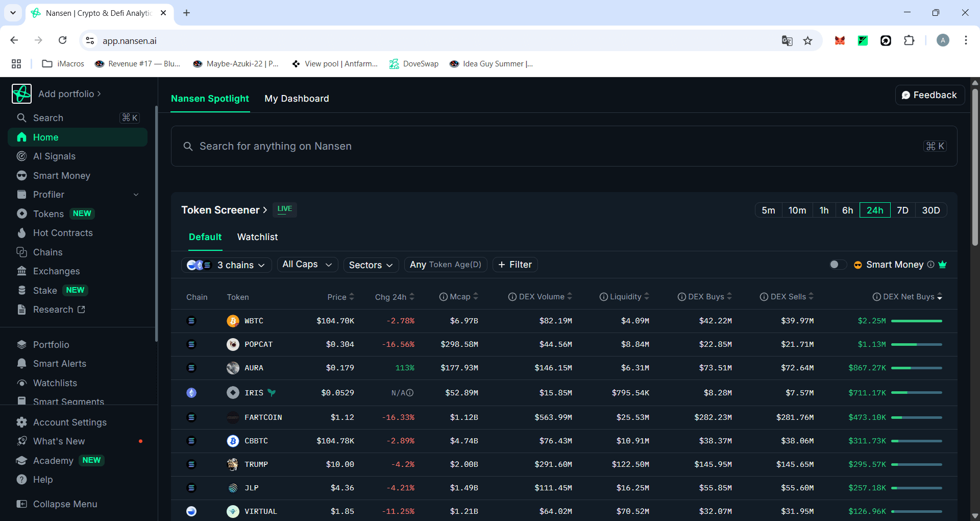Click Add portfolio link
The image size is (980, 521).
point(69,94)
